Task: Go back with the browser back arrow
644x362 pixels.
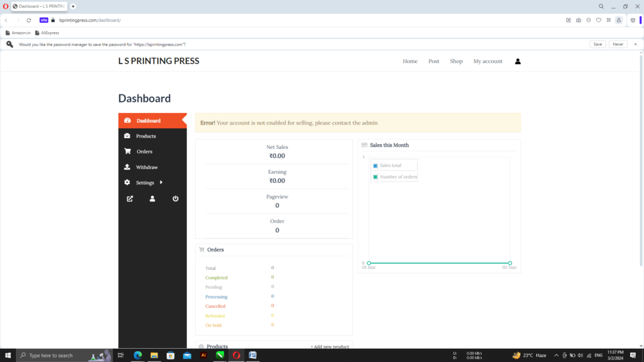Action: click(x=6, y=20)
